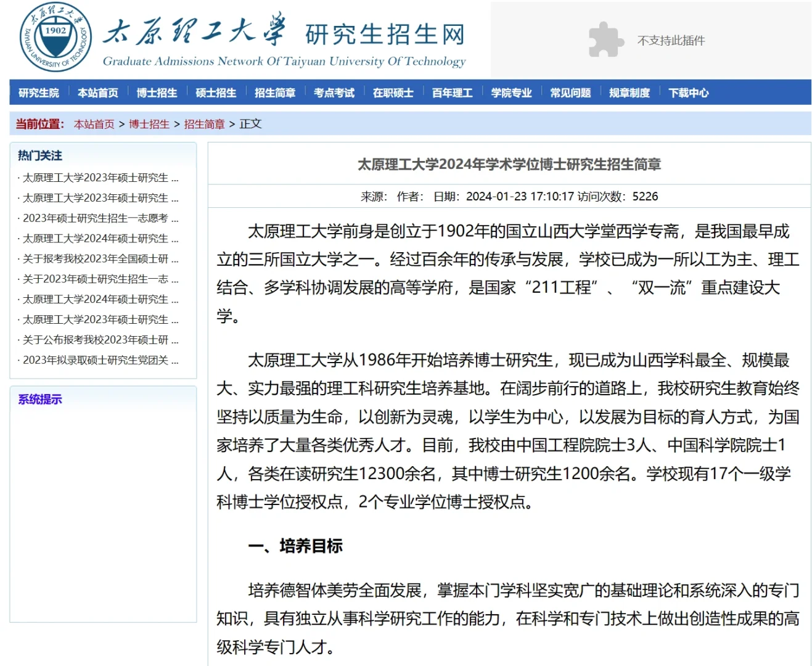The image size is (812, 666).
Task: Click the date text 2024-01-23 17:10:17
Action: [x=520, y=197]
